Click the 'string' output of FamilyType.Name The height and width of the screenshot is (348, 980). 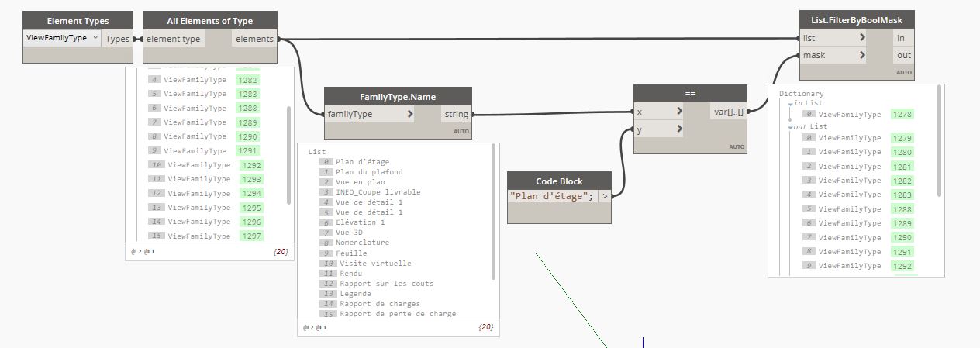tap(455, 114)
